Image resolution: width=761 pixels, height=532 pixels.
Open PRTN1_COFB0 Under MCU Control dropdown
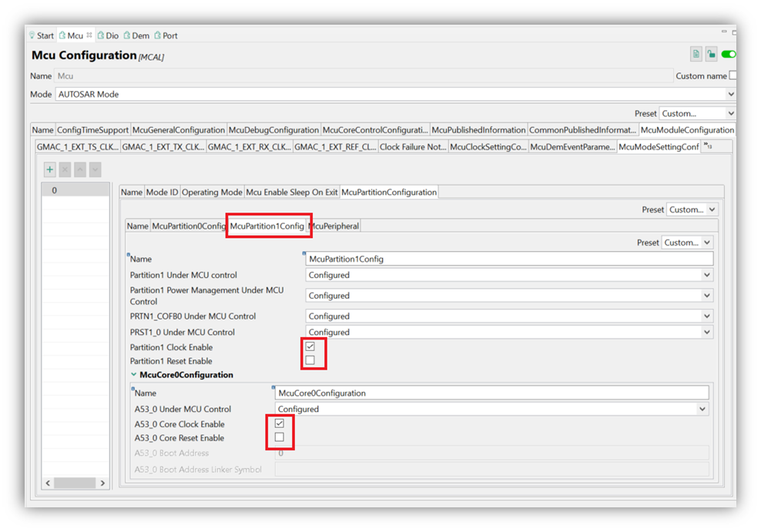(509, 316)
